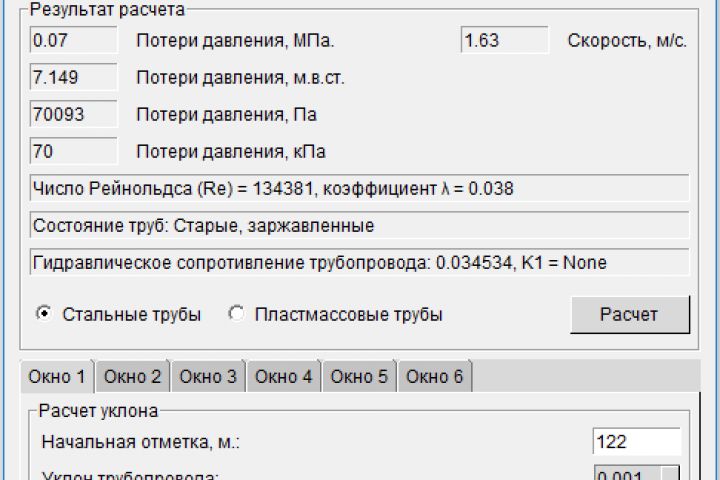The height and width of the screenshot is (480, 720).
Task: Switch to the Окно 1 tab
Action: 57,377
